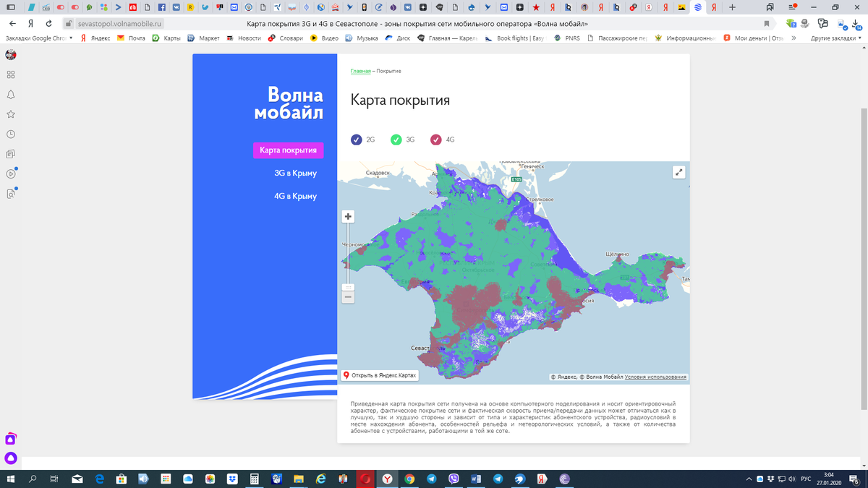
Task: Open Calculator from taskbar
Action: tap(254, 479)
